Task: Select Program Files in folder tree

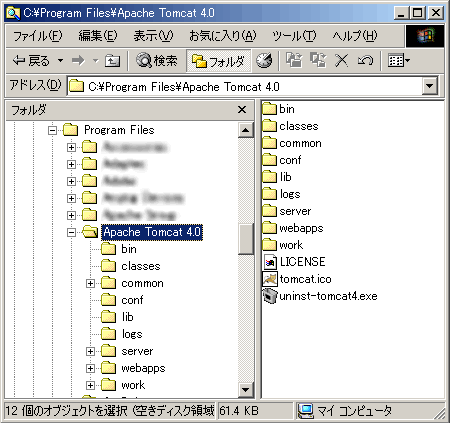Action: pyautogui.click(x=119, y=130)
